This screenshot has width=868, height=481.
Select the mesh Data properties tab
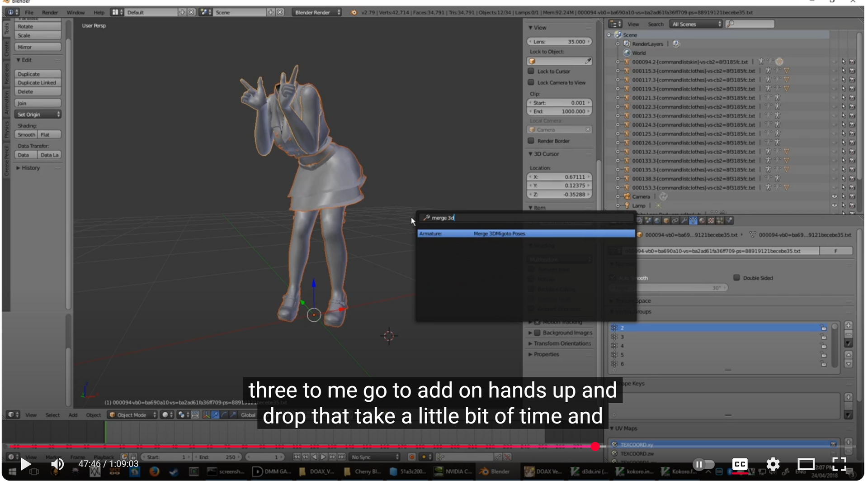pos(693,220)
